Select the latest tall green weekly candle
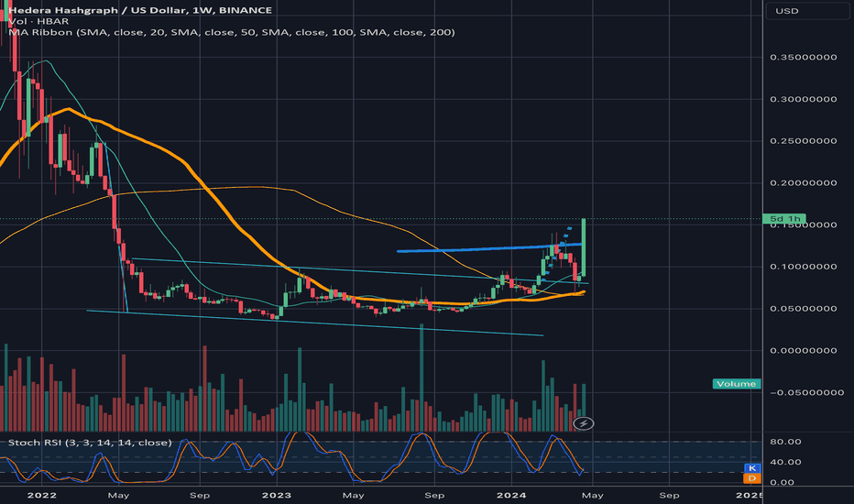 point(584,247)
